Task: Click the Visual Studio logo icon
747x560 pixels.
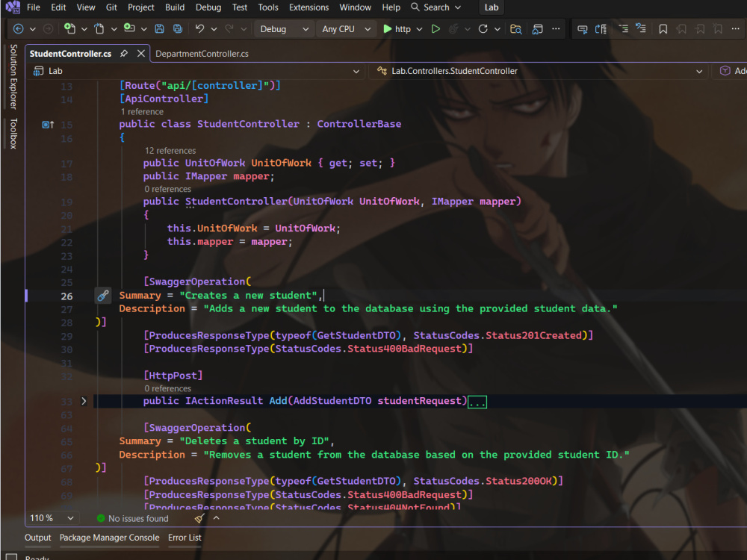Action: [x=13, y=7]
